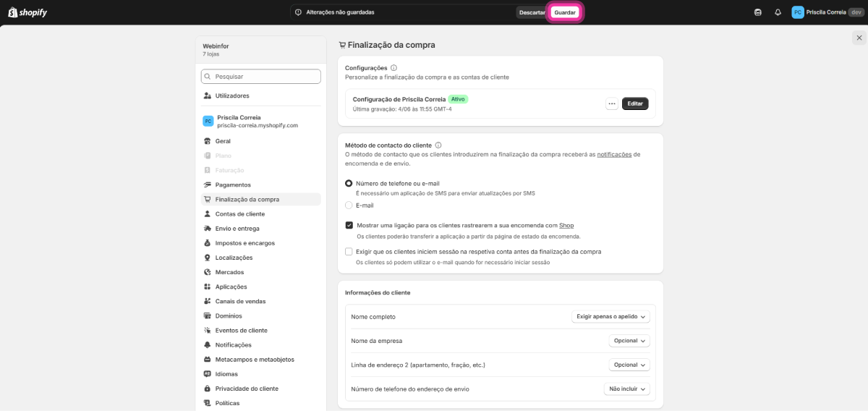Open Utilizadores settings section
Image resolution: width=868 pixels, height=411 pixels.
coord(260,96)
